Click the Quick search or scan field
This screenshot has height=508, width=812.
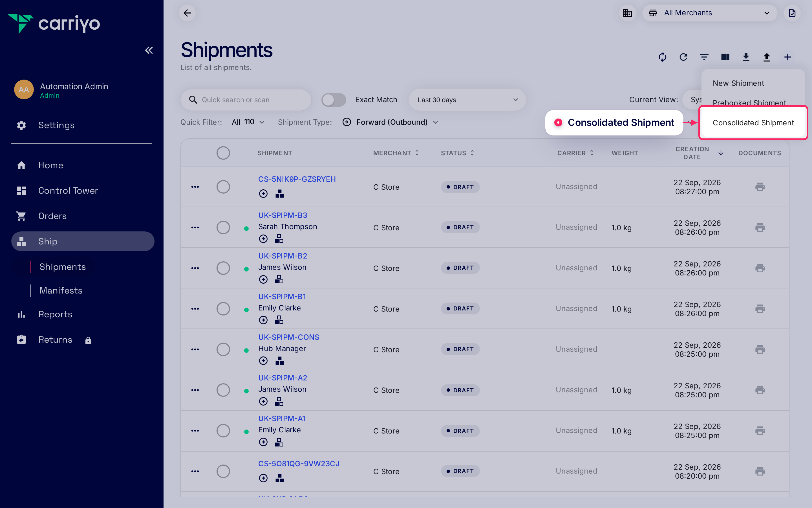coord(246,100)
